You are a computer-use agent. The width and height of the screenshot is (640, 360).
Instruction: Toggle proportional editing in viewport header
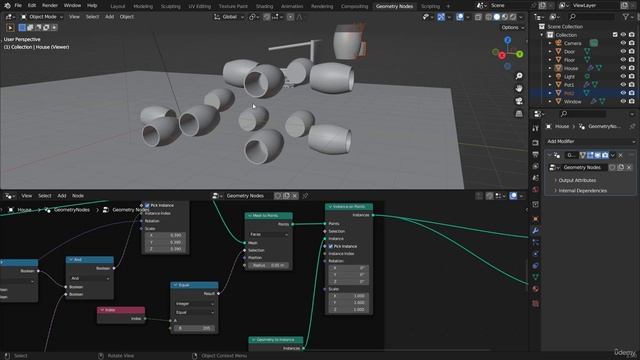290,17
